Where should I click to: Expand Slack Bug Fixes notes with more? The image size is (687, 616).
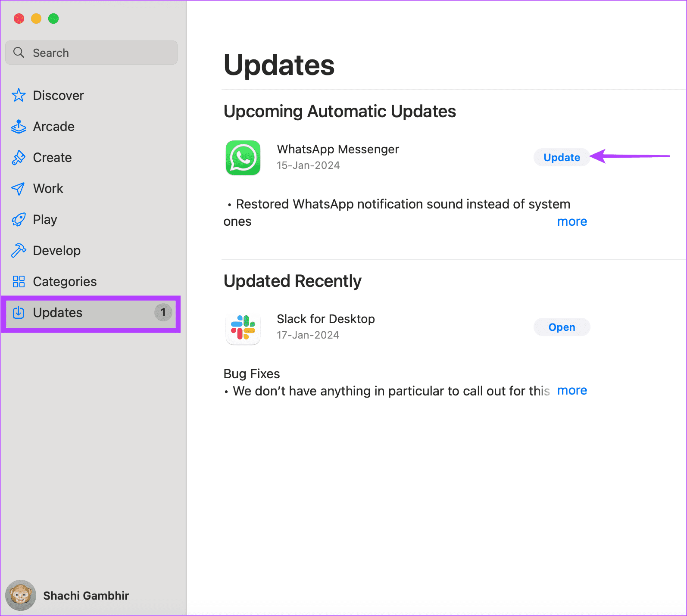tap(572, 390)
